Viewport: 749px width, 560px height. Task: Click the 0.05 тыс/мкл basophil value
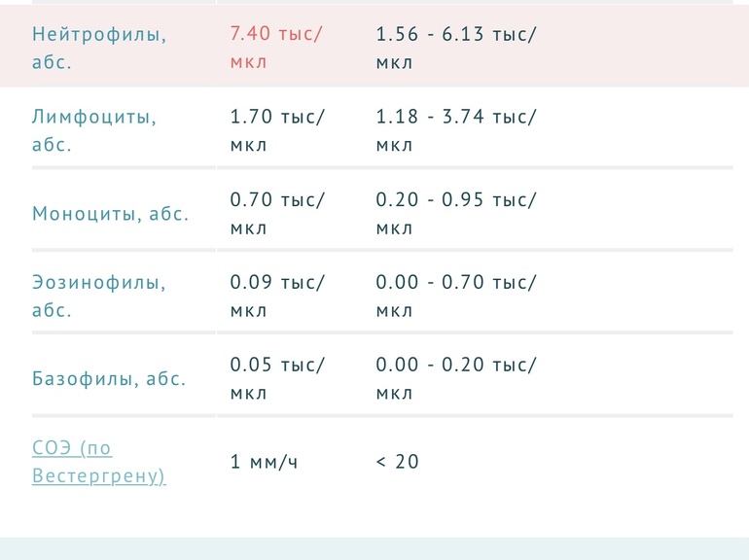click(x=277, y=379)
